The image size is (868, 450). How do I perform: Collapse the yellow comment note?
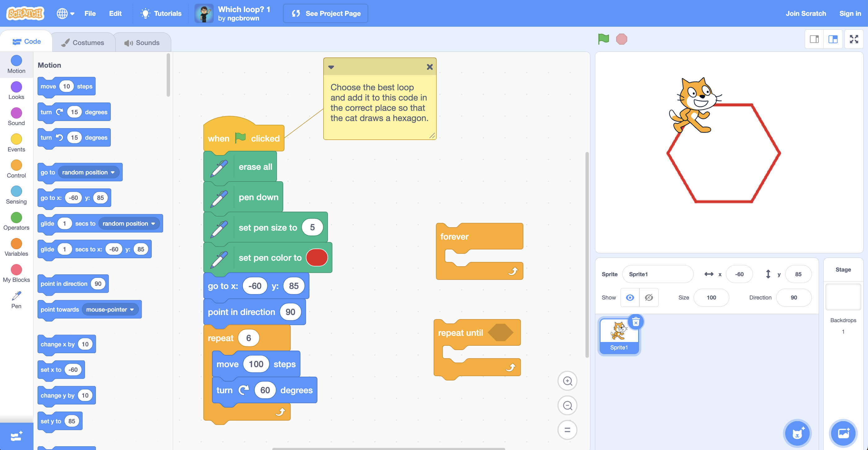click(x=331, y=67)
